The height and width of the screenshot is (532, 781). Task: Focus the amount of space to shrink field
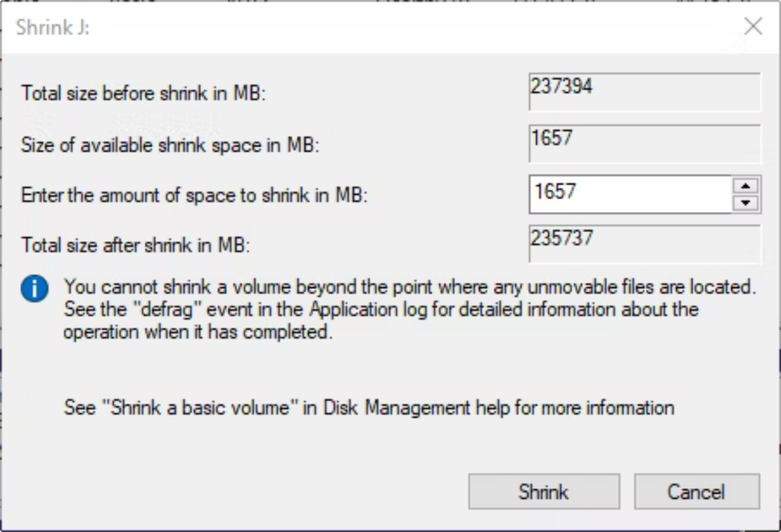630,194
